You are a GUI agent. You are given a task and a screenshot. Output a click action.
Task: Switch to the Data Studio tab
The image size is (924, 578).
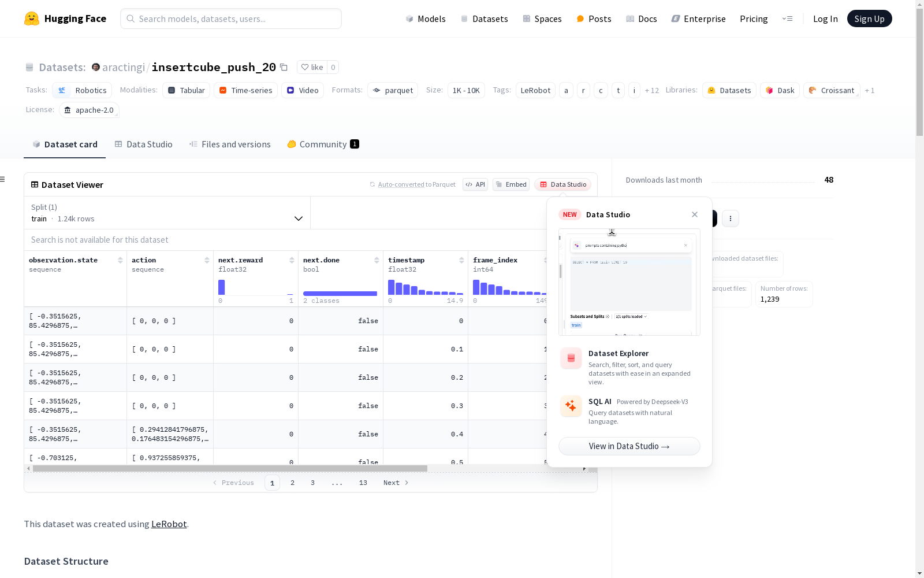pos(143,144)
